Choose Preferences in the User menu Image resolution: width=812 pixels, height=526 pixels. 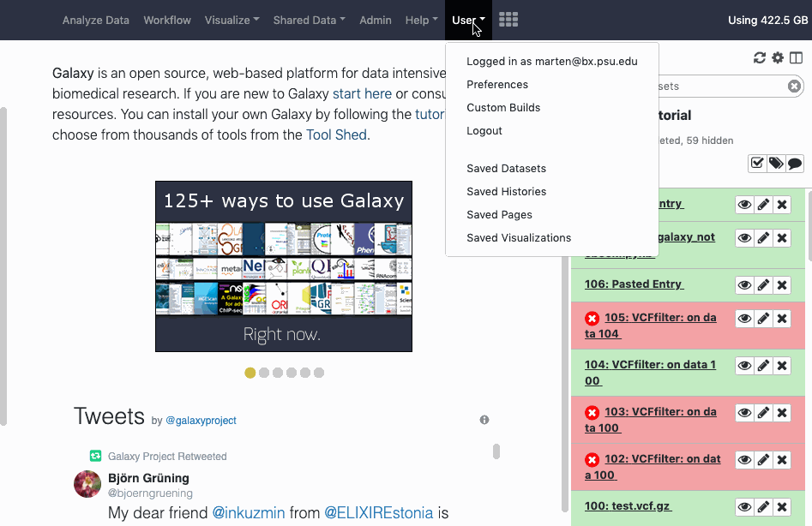click(x=497, y=85)
